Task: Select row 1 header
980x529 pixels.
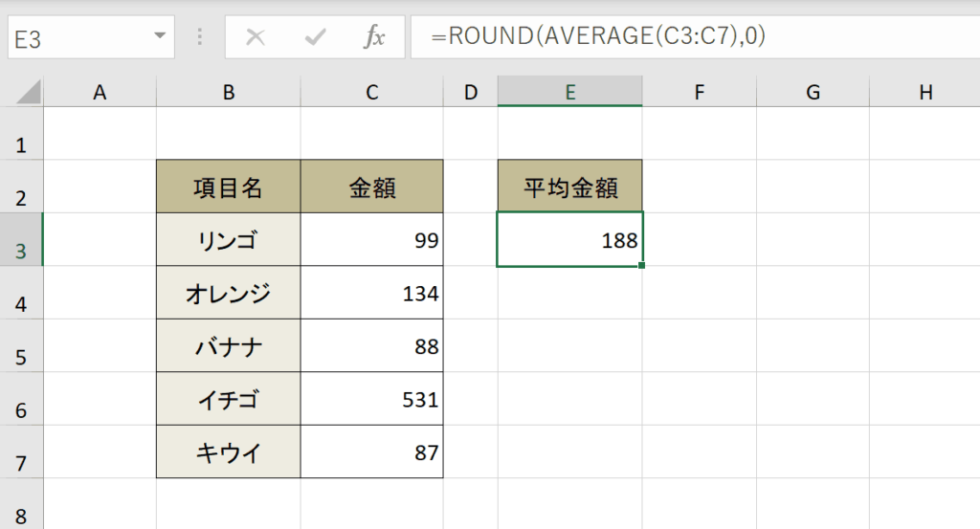Action: pyautogui.click(x=21, y=134)
